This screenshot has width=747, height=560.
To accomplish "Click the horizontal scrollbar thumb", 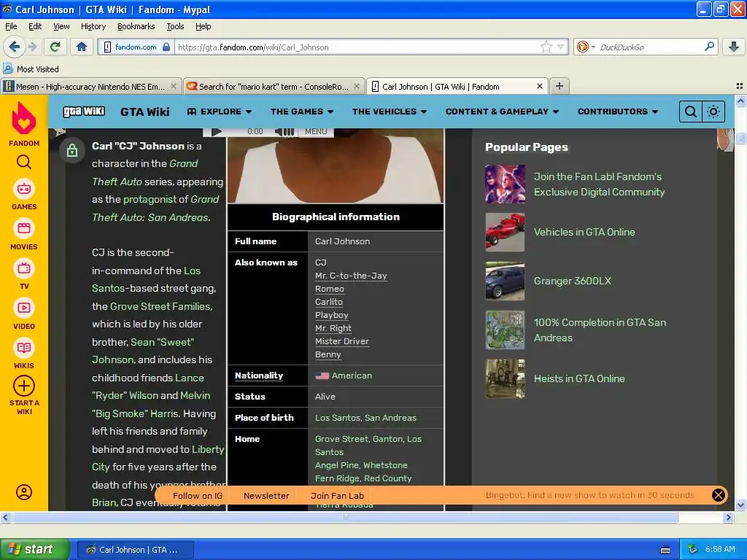I will (x=345, y=517).
